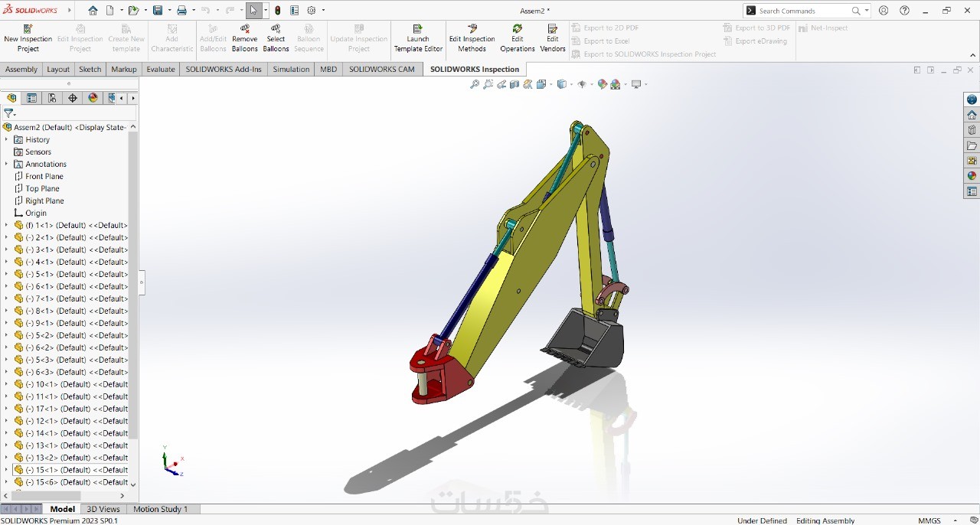Open File Explorer in task pane
Image resolution: width=980 pixels, height=525 pixels.
click(x=972, y=145)
